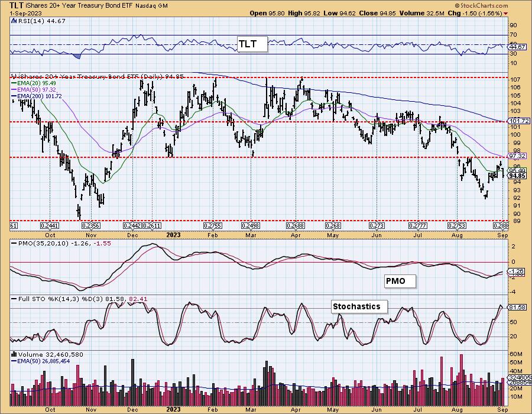Image resolution: width=532 pixels, height=414 pixels.
Task: Click the EMA(20) 95.49 legend entry
Action: point(34,83)
